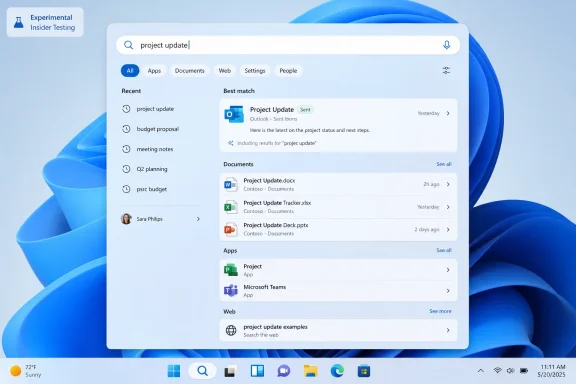This screenshot has width=576, height=384.
Task: Click the Excel icon for Project Update Tracker
Action: (231, 207)
